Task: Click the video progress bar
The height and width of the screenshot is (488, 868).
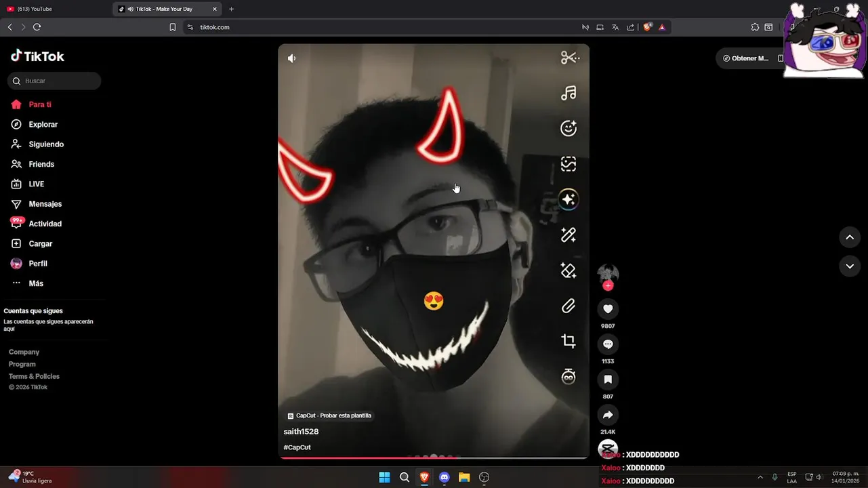Action: click(x=433, y=458)
